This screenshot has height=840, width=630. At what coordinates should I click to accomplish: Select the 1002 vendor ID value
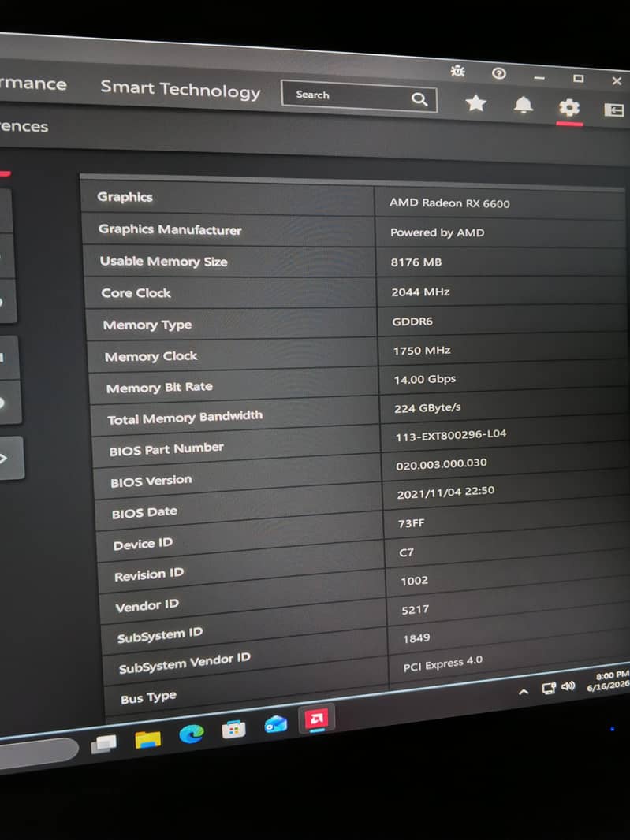click(x=414, y=581)
